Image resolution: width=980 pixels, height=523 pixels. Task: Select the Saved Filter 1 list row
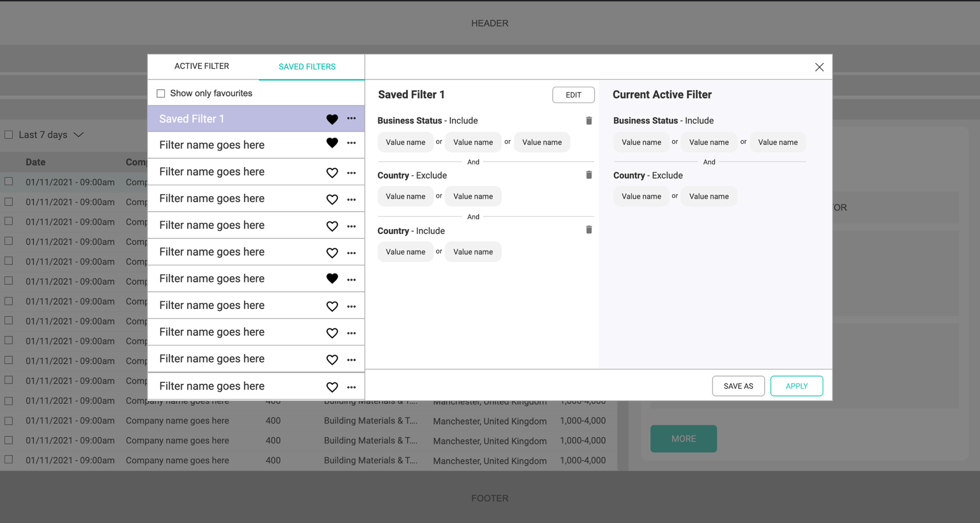pyautogui.click(x=256, y=119)
